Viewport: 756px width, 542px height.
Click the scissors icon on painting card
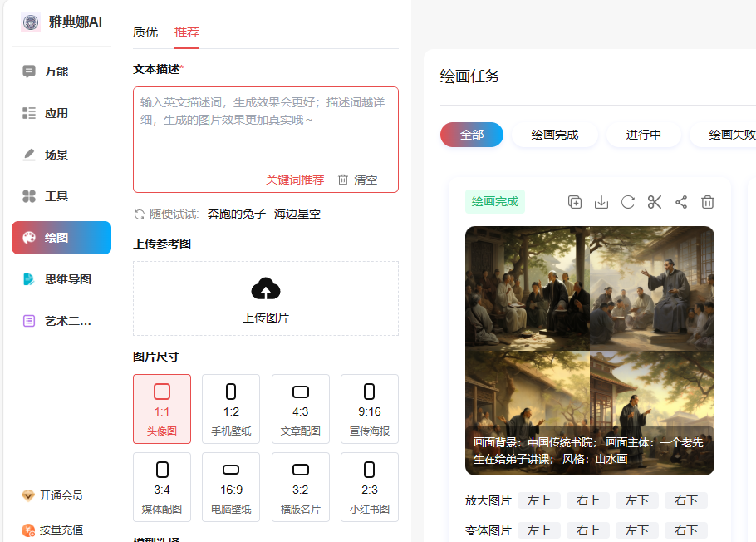point(655,202)
